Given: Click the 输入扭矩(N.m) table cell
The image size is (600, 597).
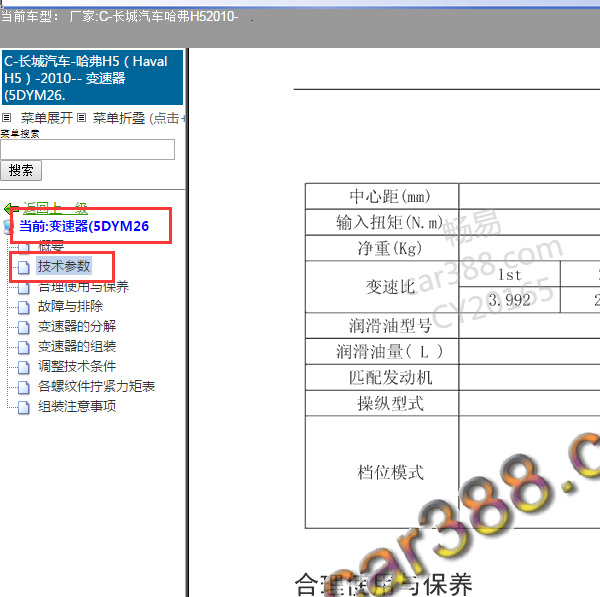Looking at the screenshot, I should pos(382,222).
